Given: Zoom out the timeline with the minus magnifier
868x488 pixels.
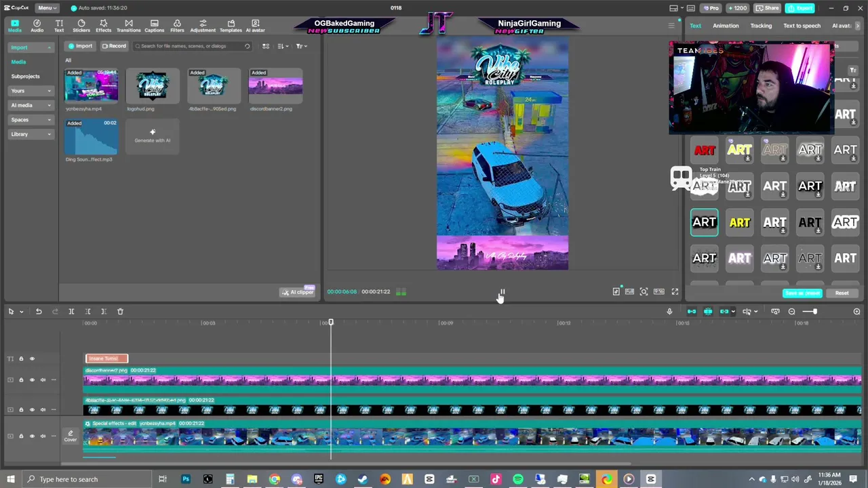Looking at the screenshot, I should coord(791,311).
